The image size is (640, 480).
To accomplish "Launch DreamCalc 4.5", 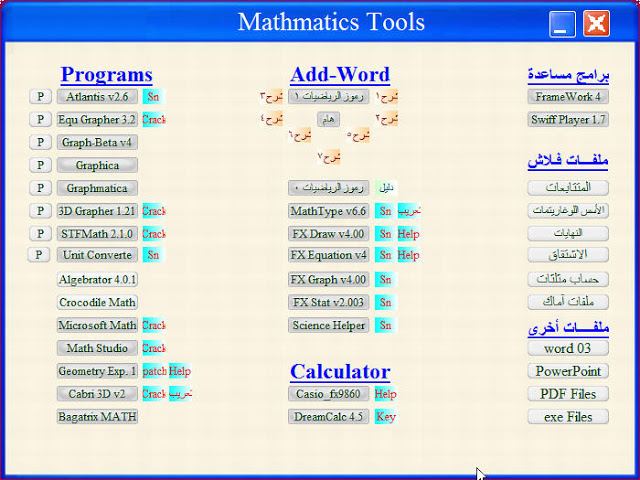I will click(329, 417).
